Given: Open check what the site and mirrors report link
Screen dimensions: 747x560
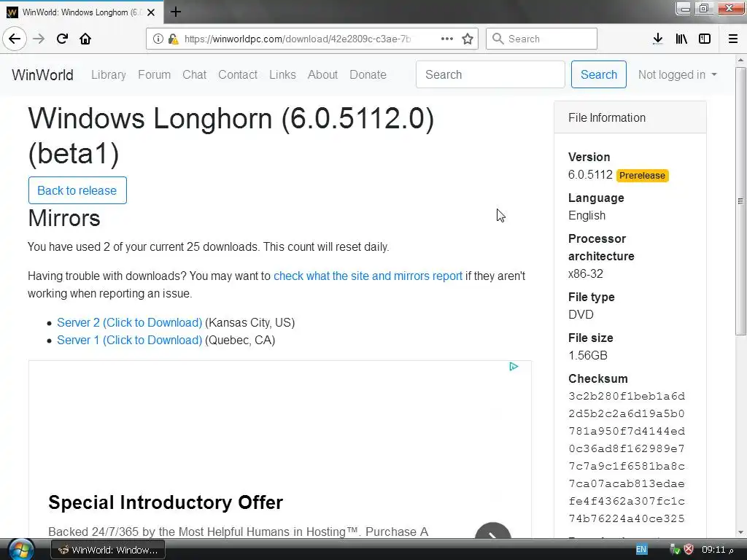Looking at the screenshot, I should click(x=368, y=276).
